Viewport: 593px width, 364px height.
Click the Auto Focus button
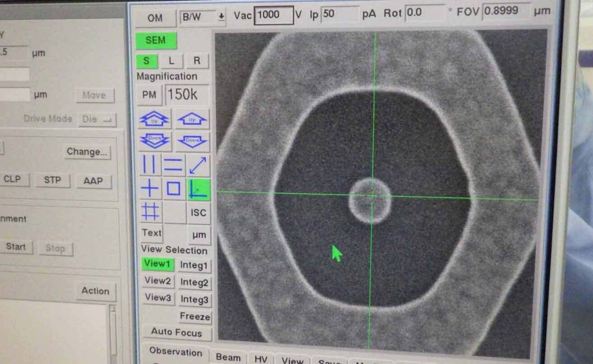click(x=176, y=332)
